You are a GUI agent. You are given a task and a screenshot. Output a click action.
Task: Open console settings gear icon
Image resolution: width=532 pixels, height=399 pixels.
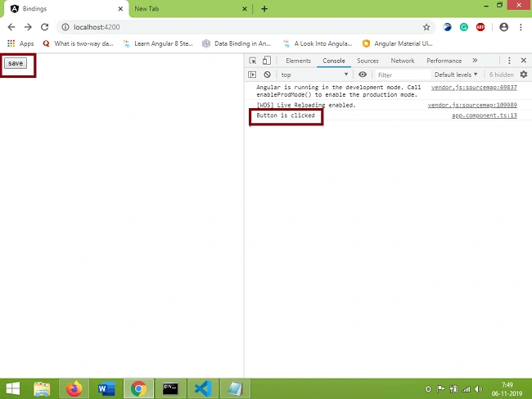click(524, 75)
